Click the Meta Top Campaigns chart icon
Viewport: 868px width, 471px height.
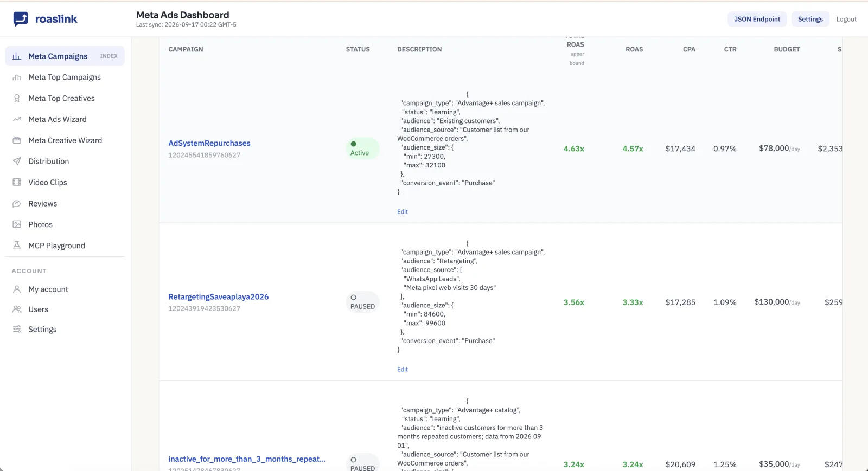pyautogui.click(x=17, y=77)
